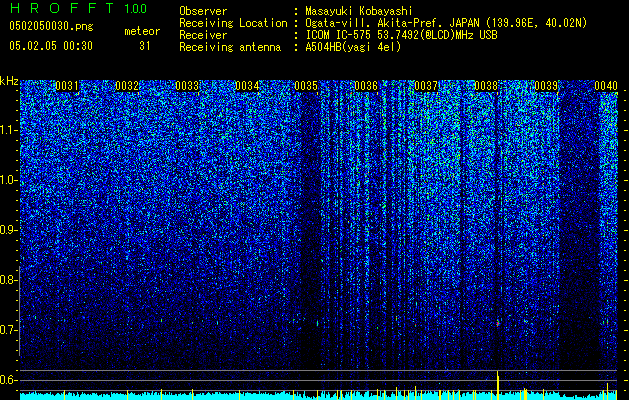Select the Ogata-vill. Akita-Pref. JAPAN location text

446,23
